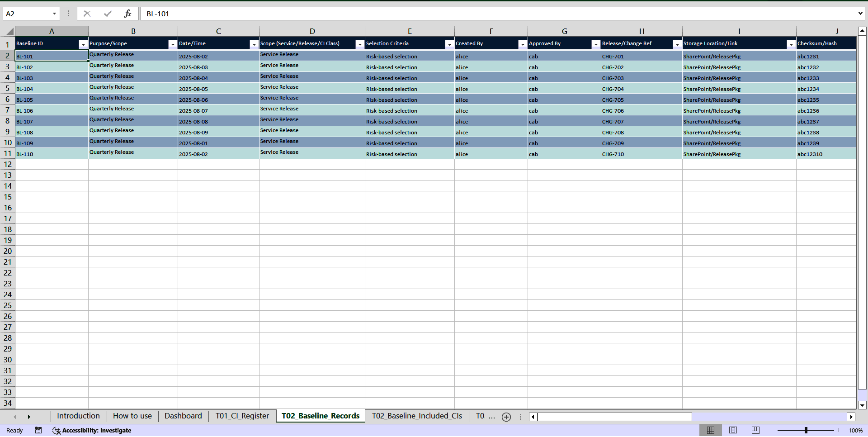Open the Insert Function fx dialog
Image resolution: width=868 pixels, height=437 pixels.
(127, 14)
